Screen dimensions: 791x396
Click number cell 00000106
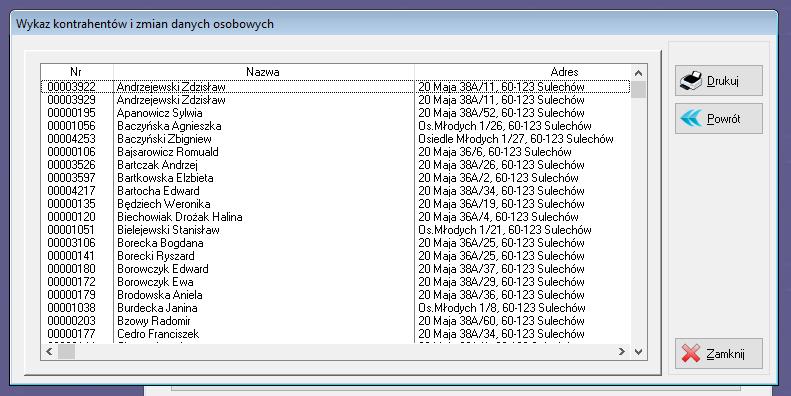point(71,152)
